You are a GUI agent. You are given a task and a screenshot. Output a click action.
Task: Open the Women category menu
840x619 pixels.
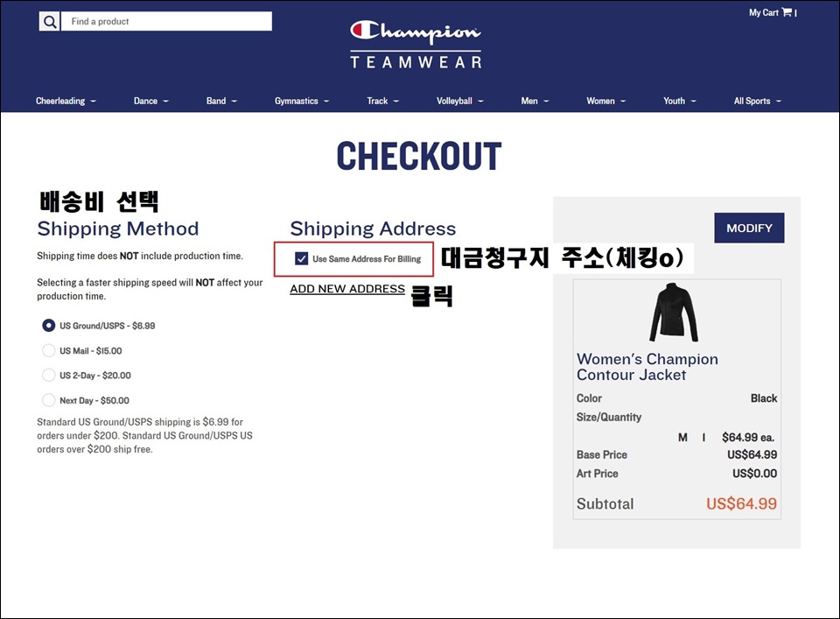tap(606, 101)
